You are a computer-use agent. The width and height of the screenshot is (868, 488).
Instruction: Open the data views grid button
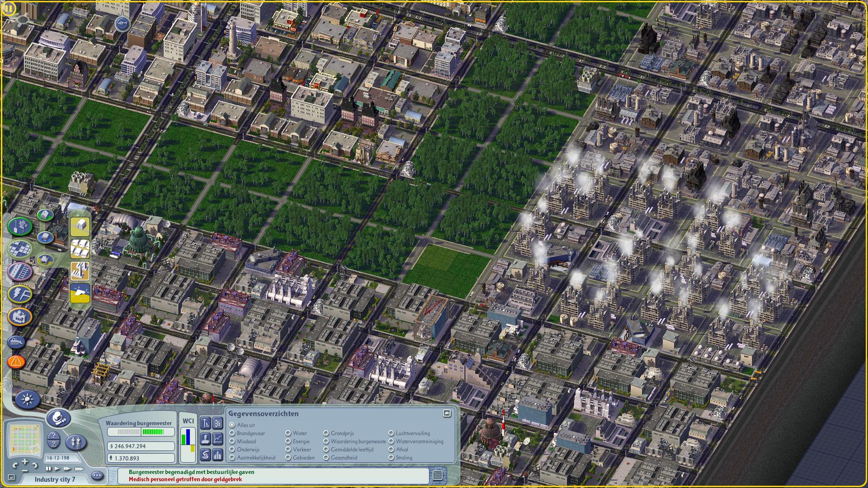coord(218,423)
